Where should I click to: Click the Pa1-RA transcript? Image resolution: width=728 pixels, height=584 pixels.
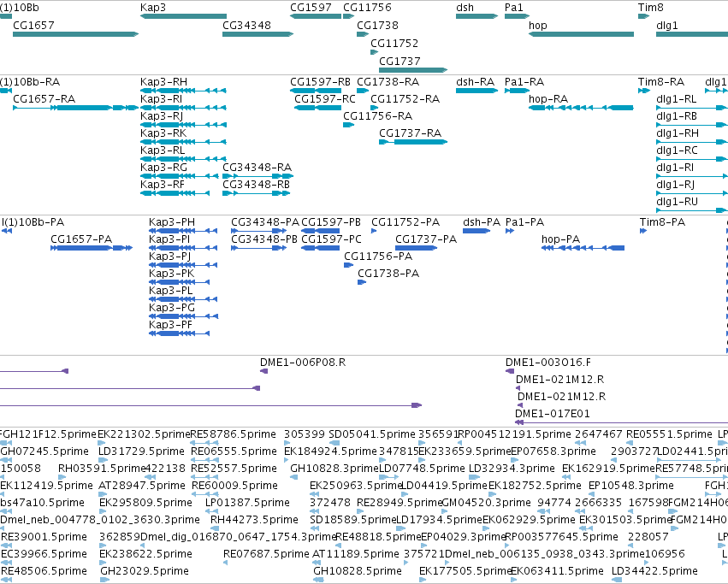[517, 91]
